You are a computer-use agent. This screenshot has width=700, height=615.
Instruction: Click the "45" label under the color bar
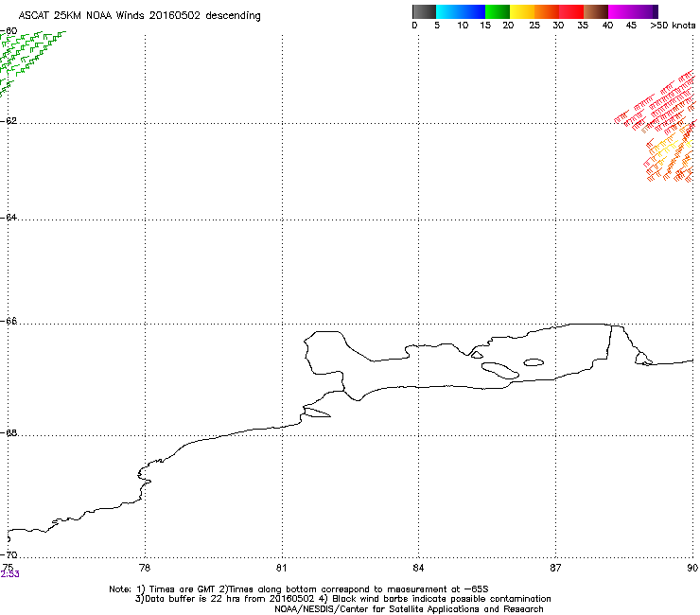click(631, 26)
